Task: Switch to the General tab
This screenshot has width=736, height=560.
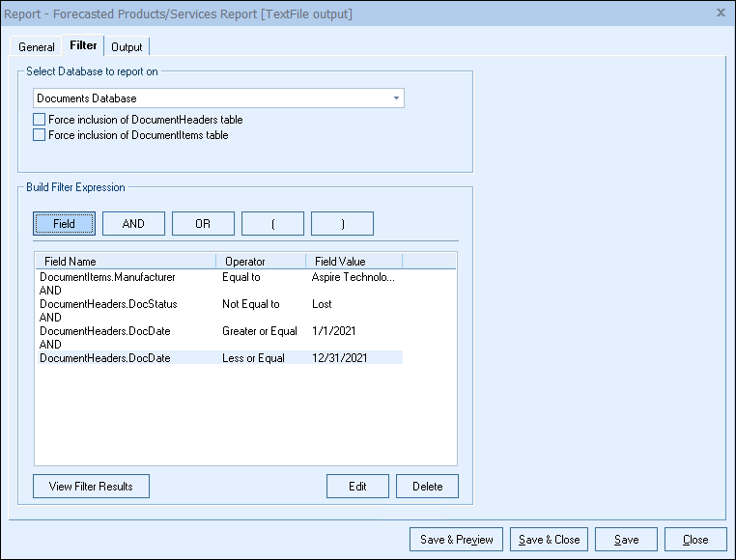Action: click(37, 47)
